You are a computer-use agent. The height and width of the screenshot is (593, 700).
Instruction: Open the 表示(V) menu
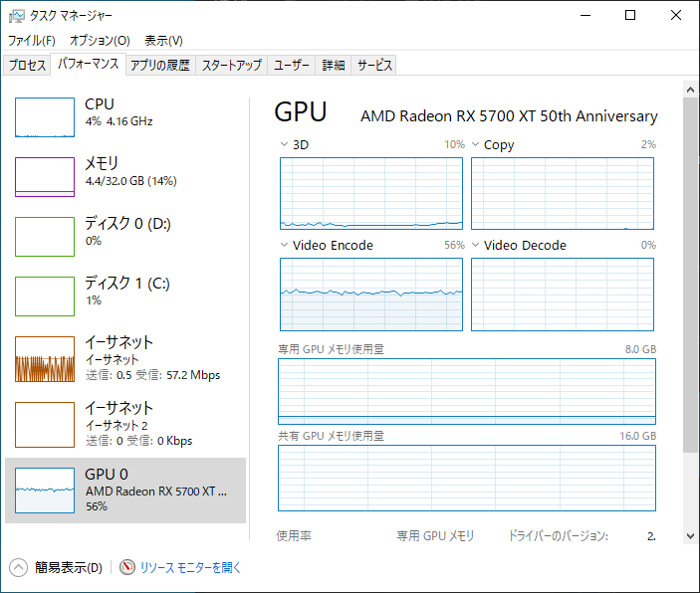tap(163, 41)
